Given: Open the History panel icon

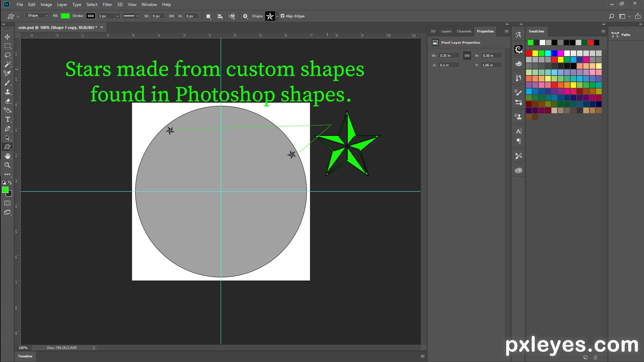Looking at the screenshot, I should click(x=518, y=78).
